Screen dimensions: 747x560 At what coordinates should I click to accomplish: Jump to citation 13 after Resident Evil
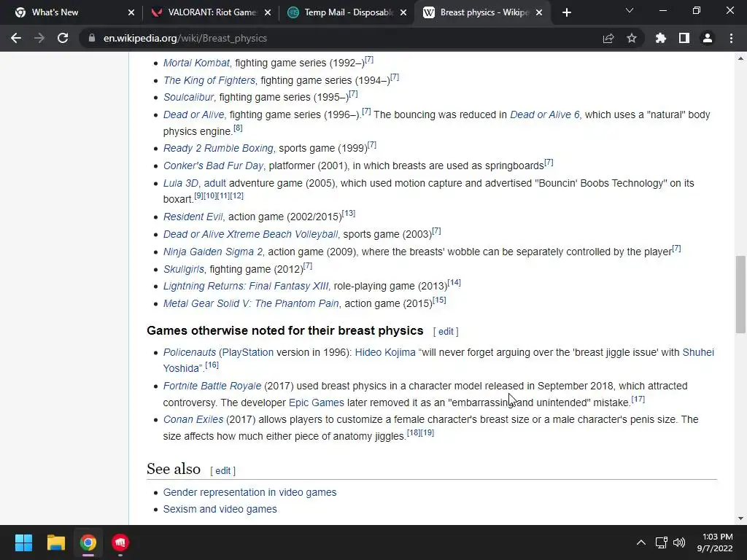tap(349, 214)
